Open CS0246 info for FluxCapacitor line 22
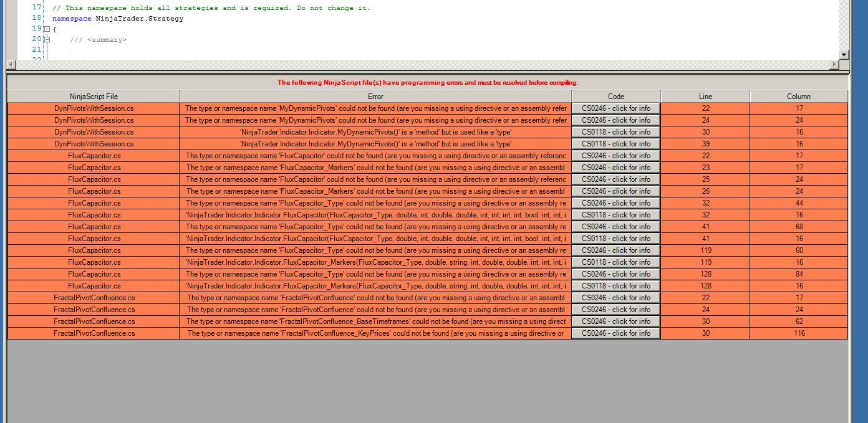This screenshot has height=423, width=868. (616, 156)
